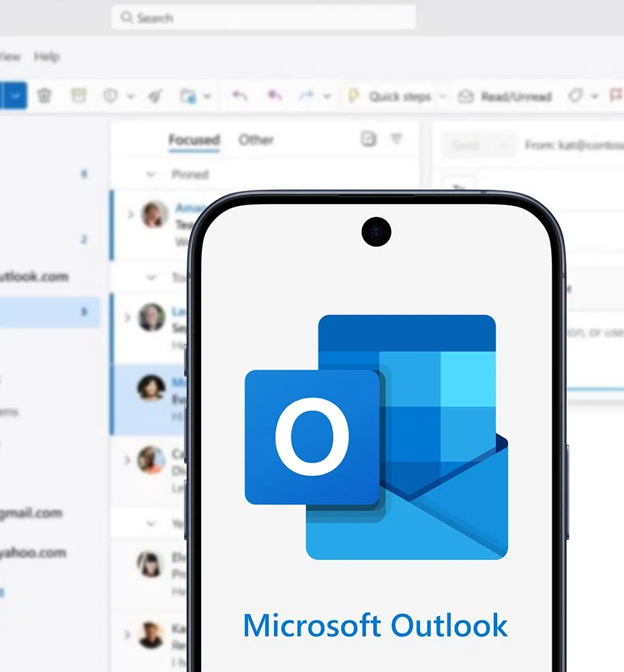Click the Archive icon in toolbar
The height and width of the screenshot is (672, 624).
tap(78, 96)
